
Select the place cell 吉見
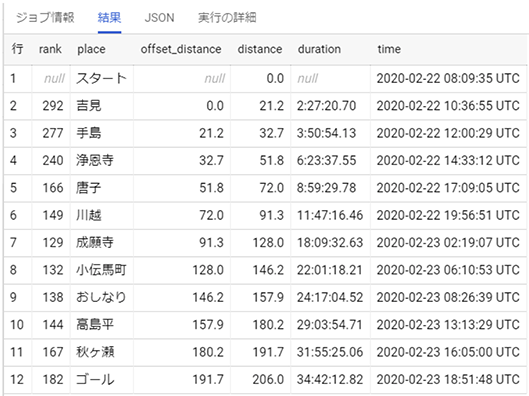pyautogui.click(x=88, y=106)
